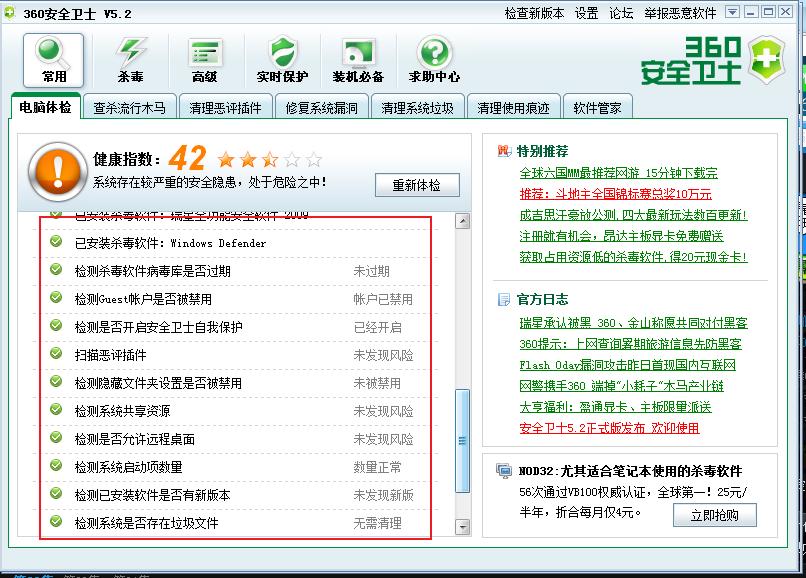Open red link 安全卫士5.2正式版发布 欢迎使用
This screenshot has width=806, height=578.
[x=609, y=428]
